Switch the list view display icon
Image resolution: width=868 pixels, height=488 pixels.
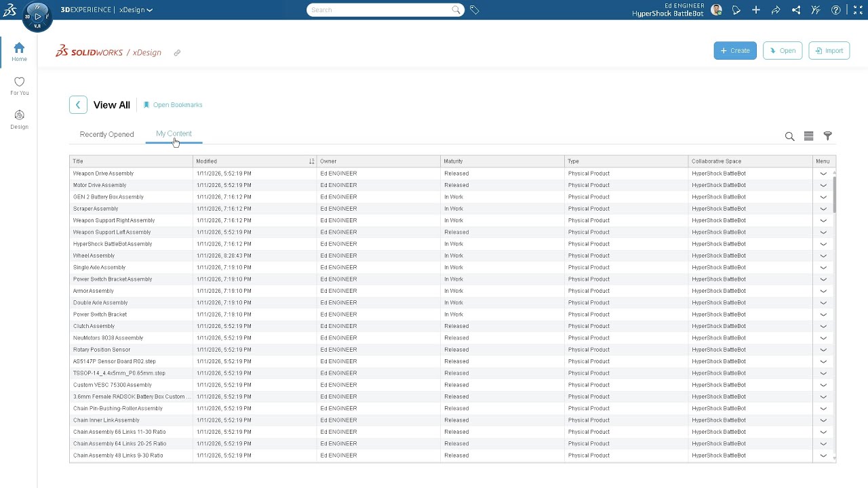point(808,136)
